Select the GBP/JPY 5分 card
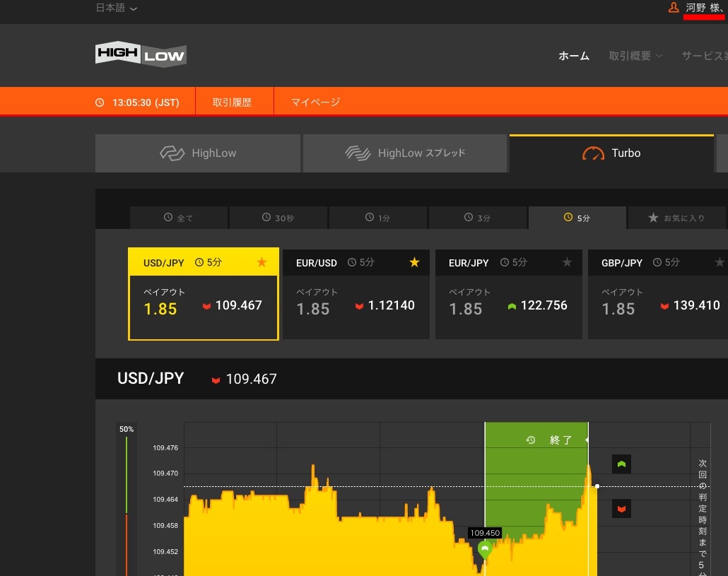Image resolution: width=728 pixels, height=576 pixels. pyautogui.click(x=658, y=294)
